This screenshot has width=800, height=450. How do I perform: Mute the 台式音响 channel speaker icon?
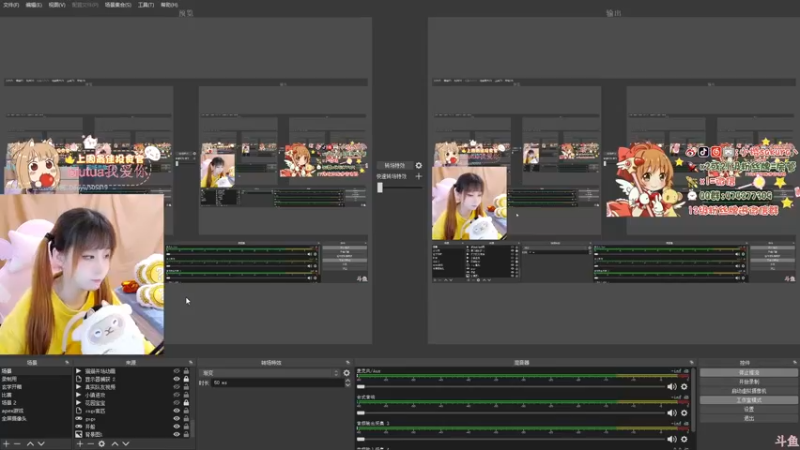click(672, 413)
